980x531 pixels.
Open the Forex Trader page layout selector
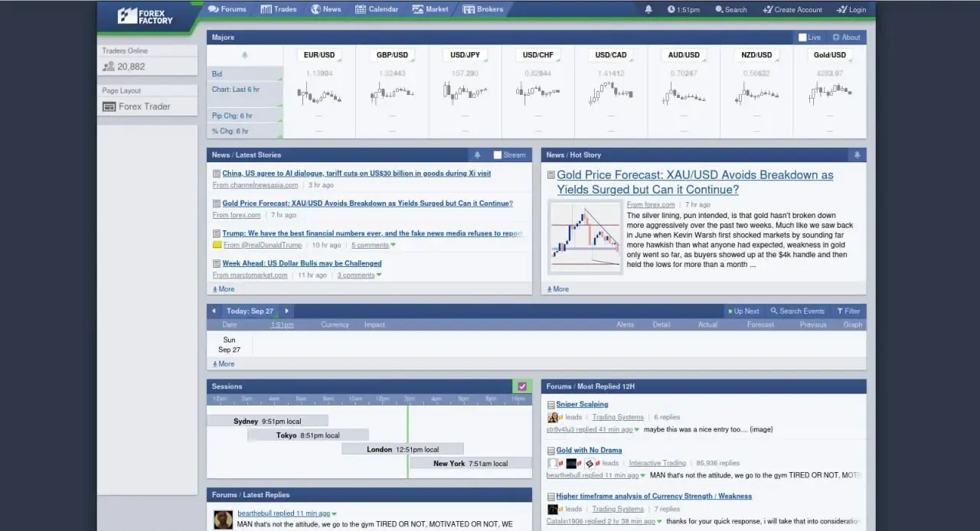tap(147, 106)
